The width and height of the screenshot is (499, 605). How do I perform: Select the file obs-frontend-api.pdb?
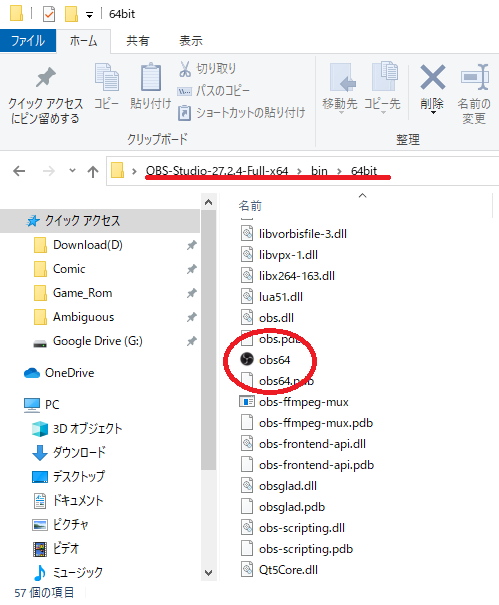tap(307, 465)
